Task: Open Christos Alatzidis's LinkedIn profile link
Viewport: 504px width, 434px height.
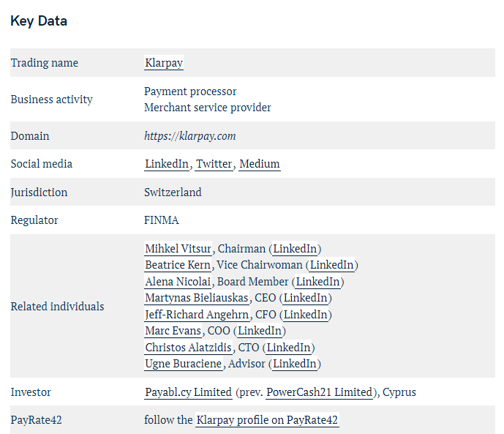Action: point(289,348)
